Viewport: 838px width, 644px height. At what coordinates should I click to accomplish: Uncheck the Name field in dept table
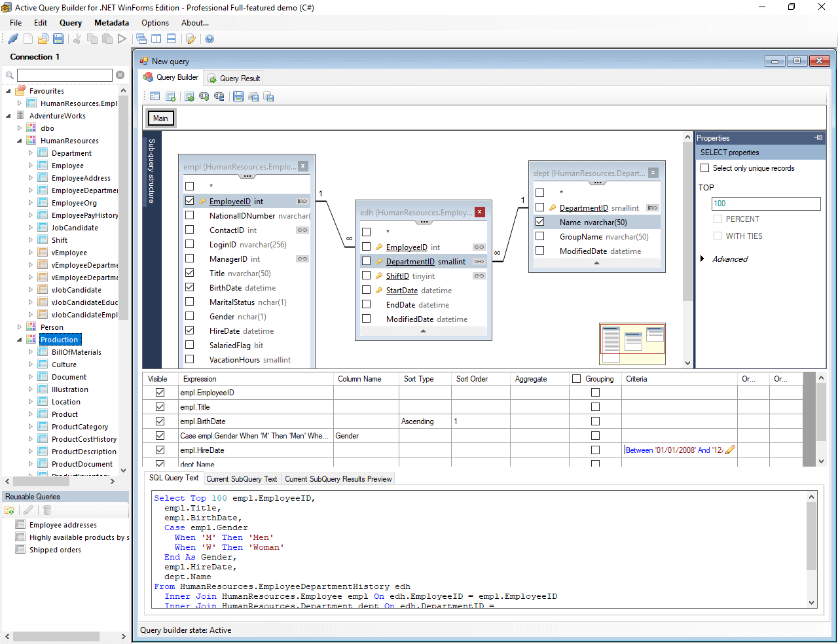click(x=540, y=222)
